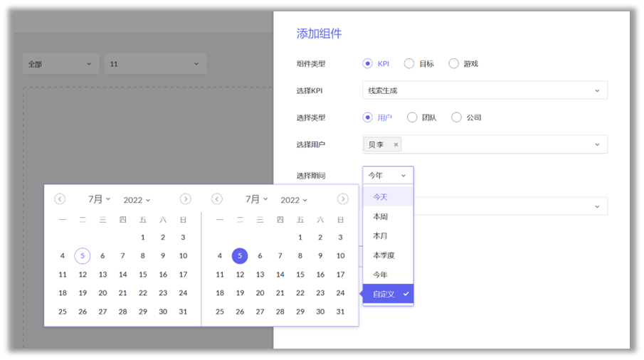Open right calendar 2022 year selector
Image resolution: width=644 pixels, height=360 pixels.
click(x=295, y=200)
